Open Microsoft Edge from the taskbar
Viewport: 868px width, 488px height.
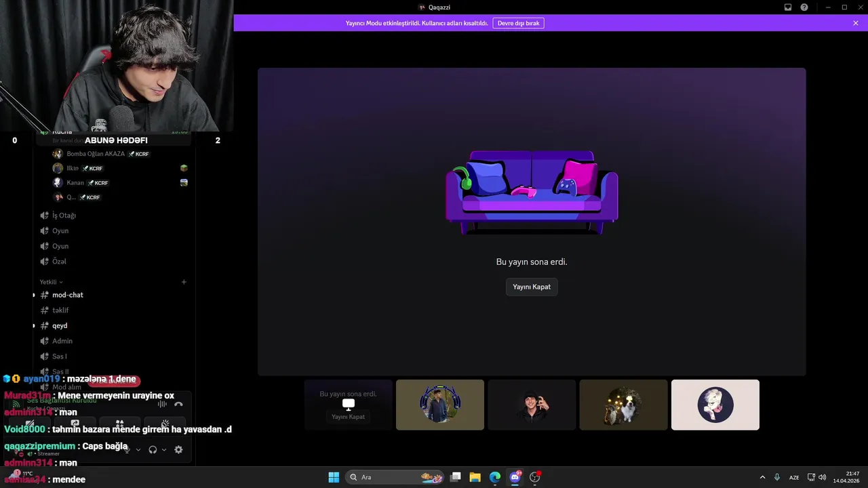pyautogui.click(x=495, y=477)
